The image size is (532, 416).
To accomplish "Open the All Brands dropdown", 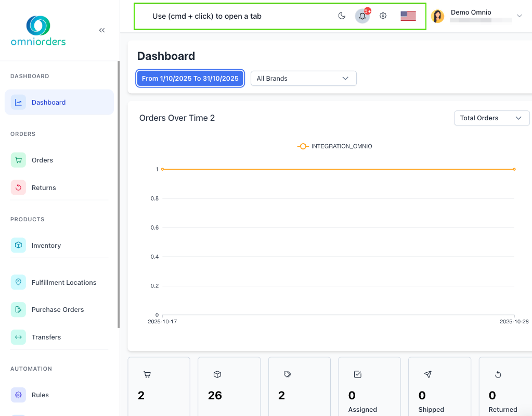I will 303,78.
